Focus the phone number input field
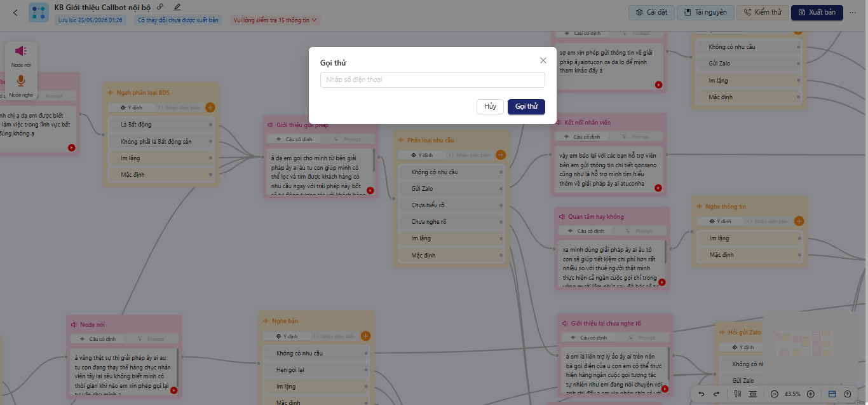 coord(433,79)
